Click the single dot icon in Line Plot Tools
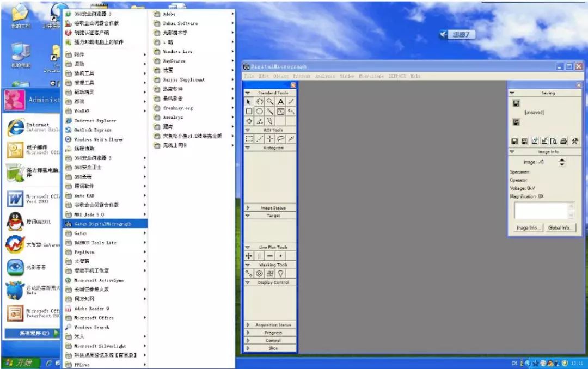588x369 pixels. pyautogui.click(x=280, y=256)
